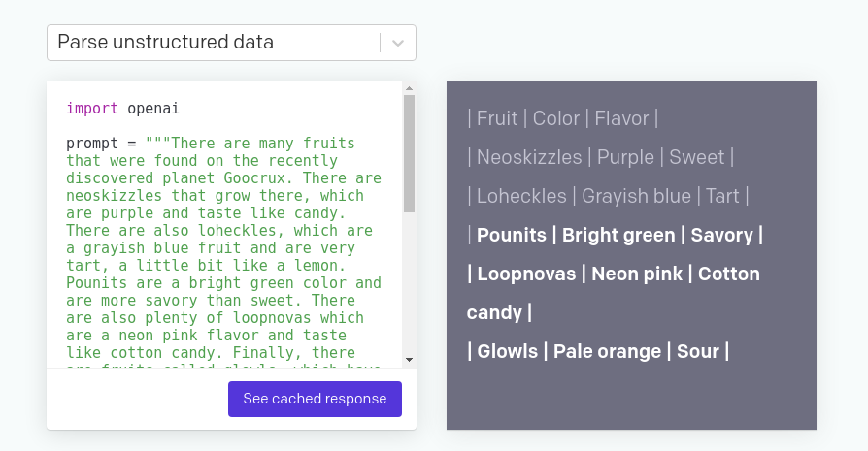This screenshot has height=451, width=868.
Task: Click the code panel scroll-down arrow
Action: [409, 360]
